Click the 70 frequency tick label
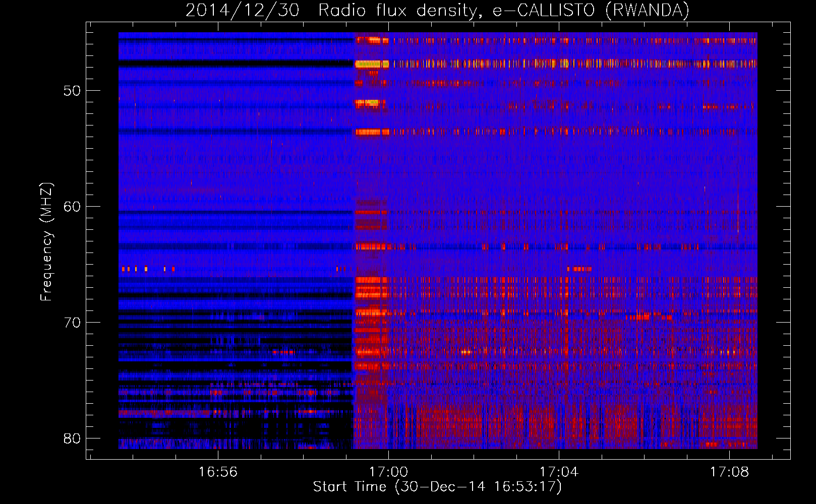The height and width of the screenshot is (504, 816). tap(72, 323)
